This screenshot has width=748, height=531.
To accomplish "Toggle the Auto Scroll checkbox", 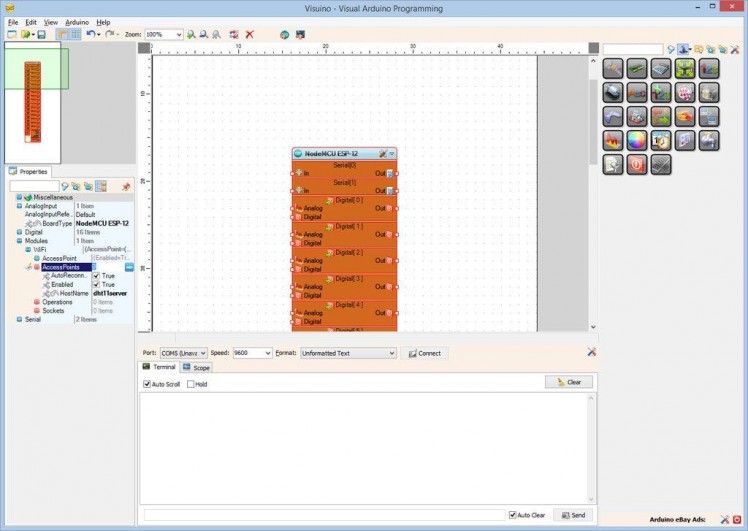I will pos(147,384).
